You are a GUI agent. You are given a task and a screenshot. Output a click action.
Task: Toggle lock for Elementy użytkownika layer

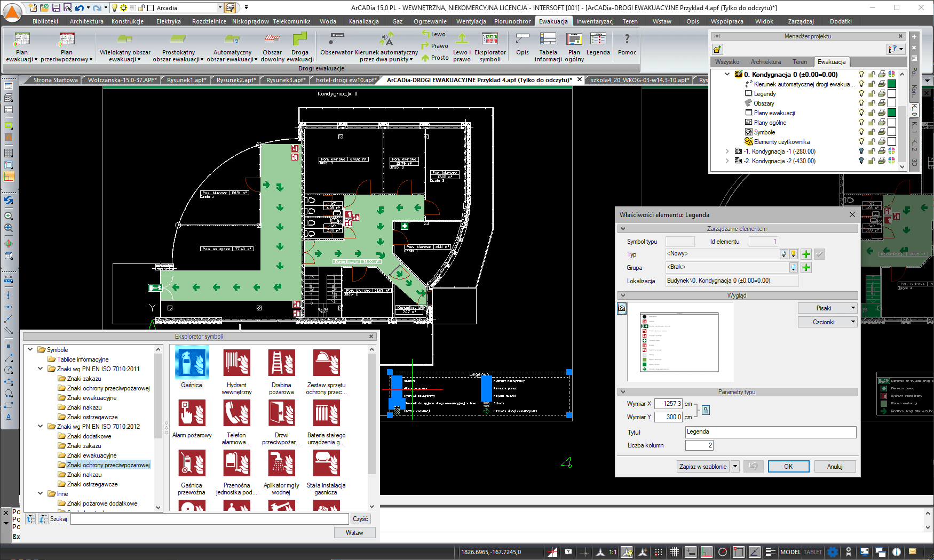(871, 141)
